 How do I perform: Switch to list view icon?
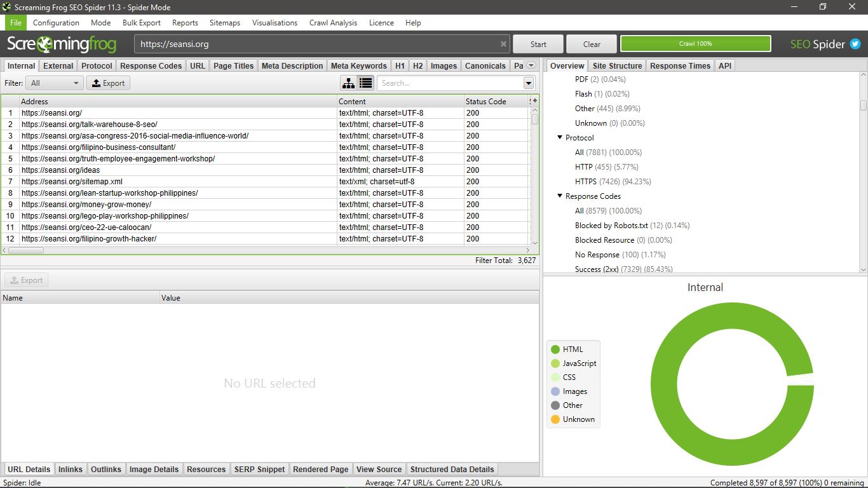tap(365, 83)
